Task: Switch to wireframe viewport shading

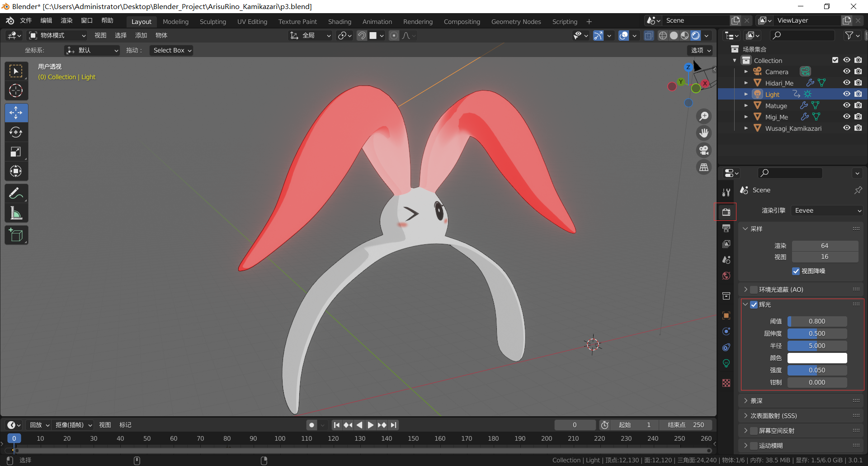Action: click(663, 35)
